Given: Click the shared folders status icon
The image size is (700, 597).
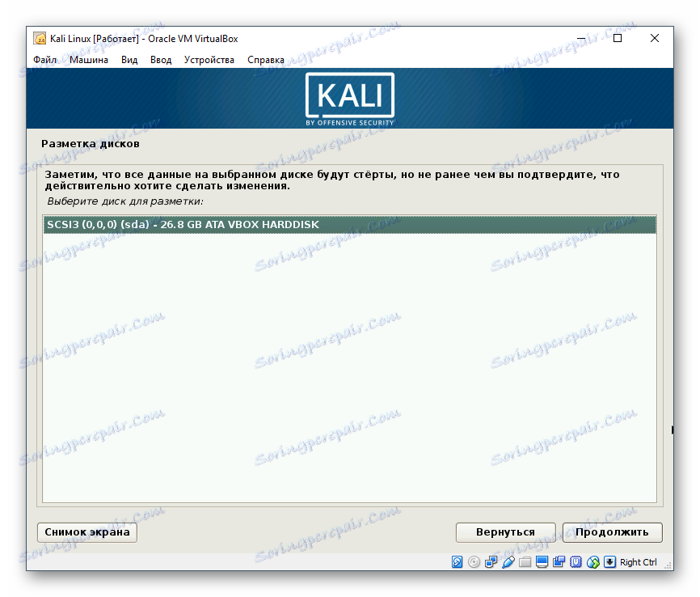Looking at the screenshot, I should point(525,561).
